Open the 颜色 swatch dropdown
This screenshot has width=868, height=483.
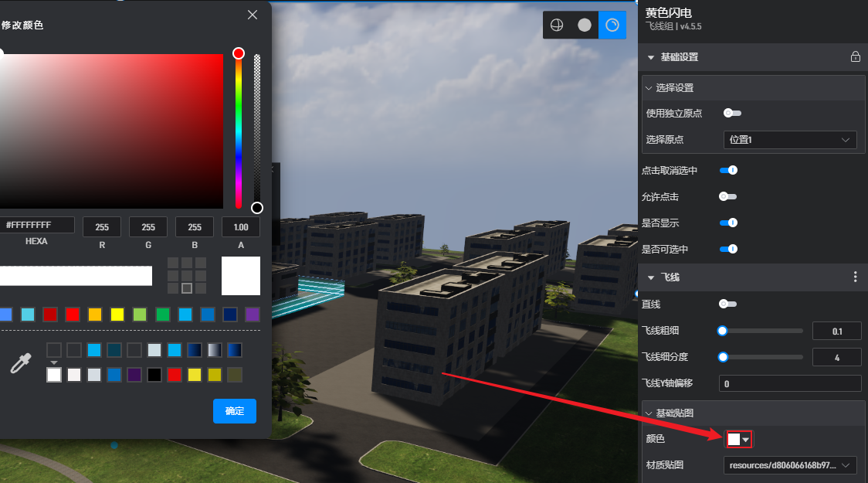pyautogui.click(x=738, y=439)
